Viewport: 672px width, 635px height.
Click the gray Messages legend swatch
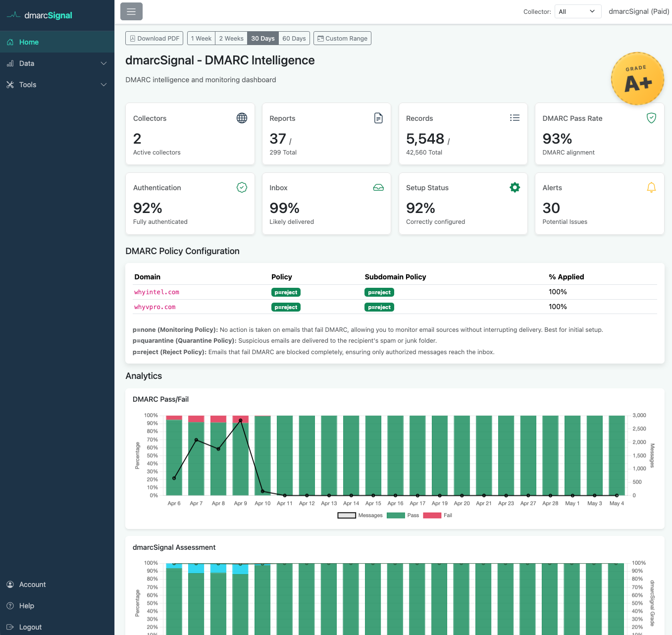[347, 515]
